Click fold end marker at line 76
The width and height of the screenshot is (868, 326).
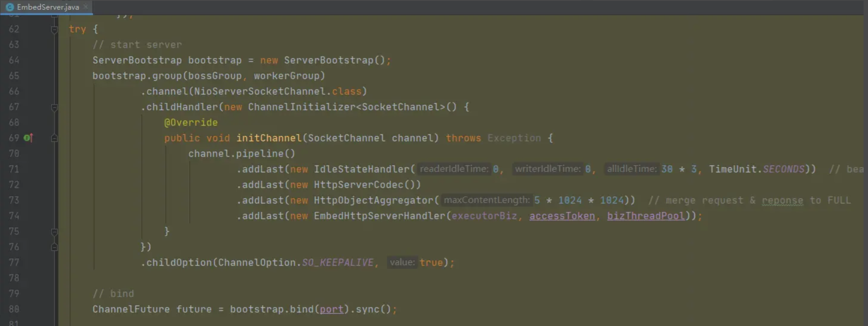(54, 247)
